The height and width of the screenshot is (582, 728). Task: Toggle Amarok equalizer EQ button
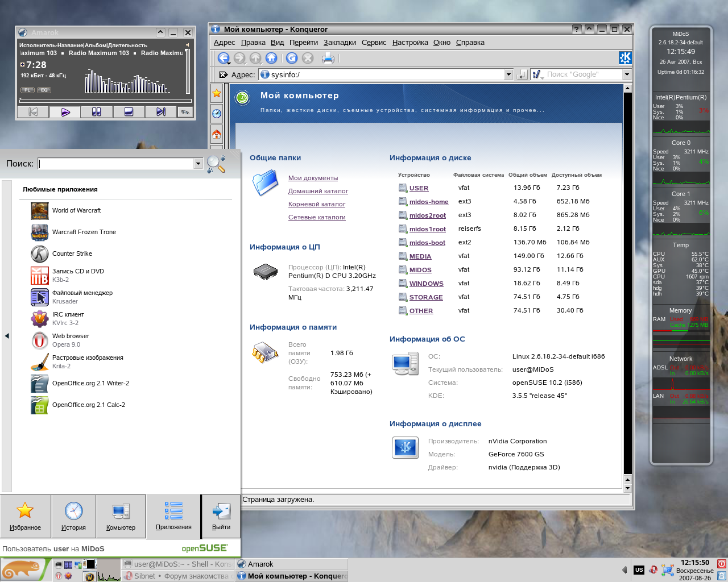pyautogui.click(x=44, y=90)
